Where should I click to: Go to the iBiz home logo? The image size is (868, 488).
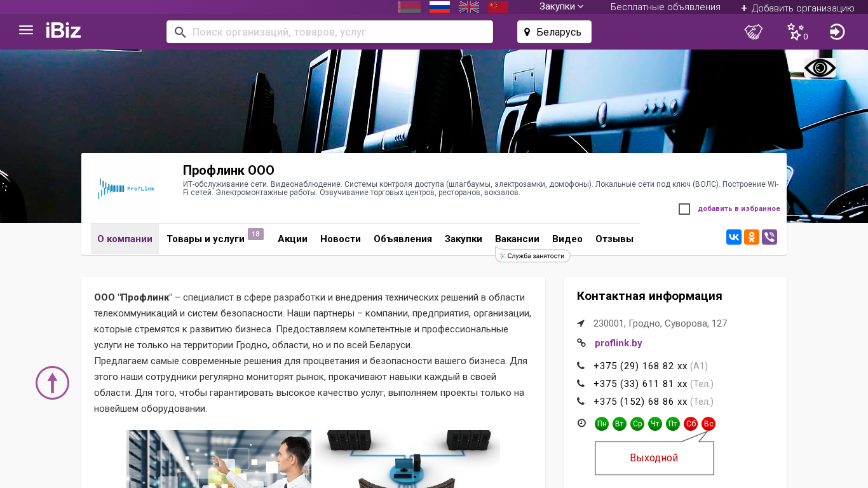[x=64, y=30]
